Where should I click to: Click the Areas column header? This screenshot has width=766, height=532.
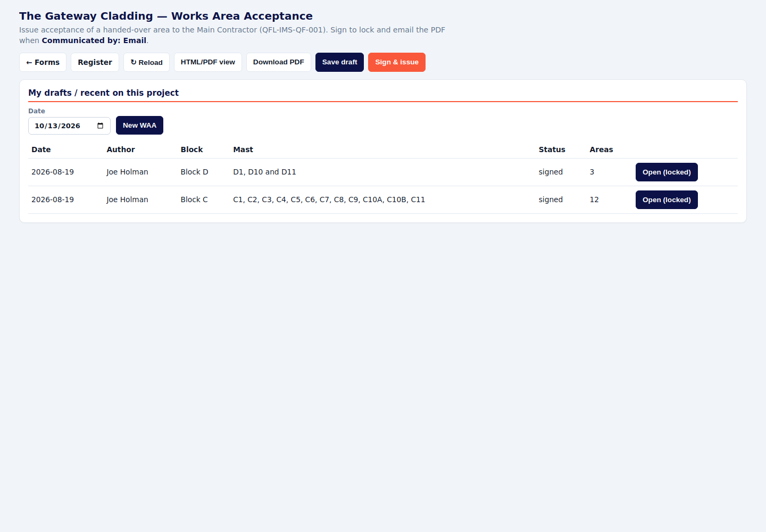tap(601, 149)
